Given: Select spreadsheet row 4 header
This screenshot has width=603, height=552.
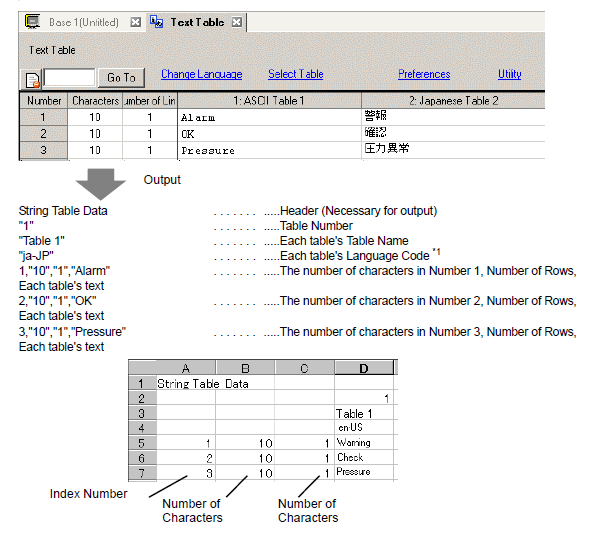Looking at the screenshot, I should tap(142, 428).
